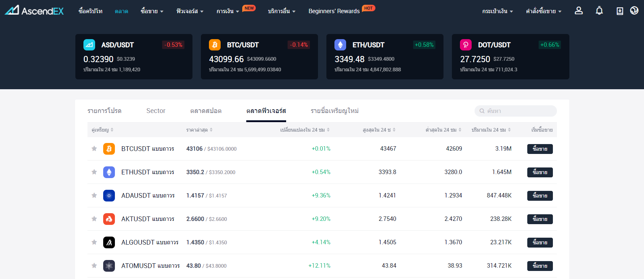Image resolution: width=644 pixels, height=279 pixels.
Task: Open the กระเป๋าเงิน wallet dropdown
Action: coord(498,11)
